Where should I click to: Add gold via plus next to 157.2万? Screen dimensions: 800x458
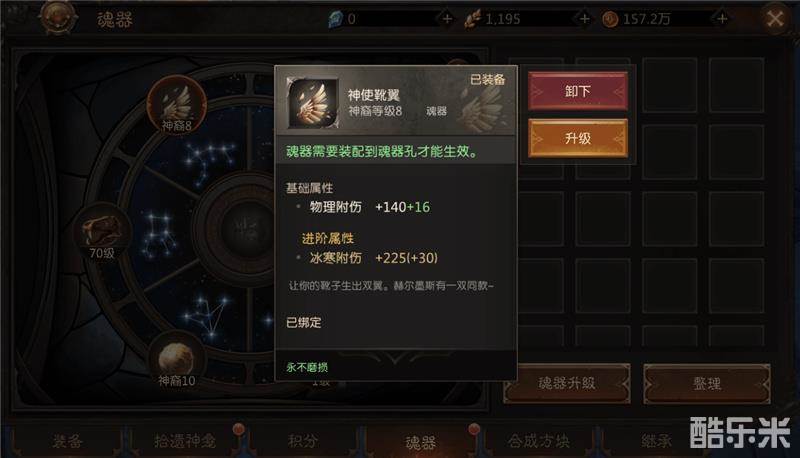coord(722,19)
